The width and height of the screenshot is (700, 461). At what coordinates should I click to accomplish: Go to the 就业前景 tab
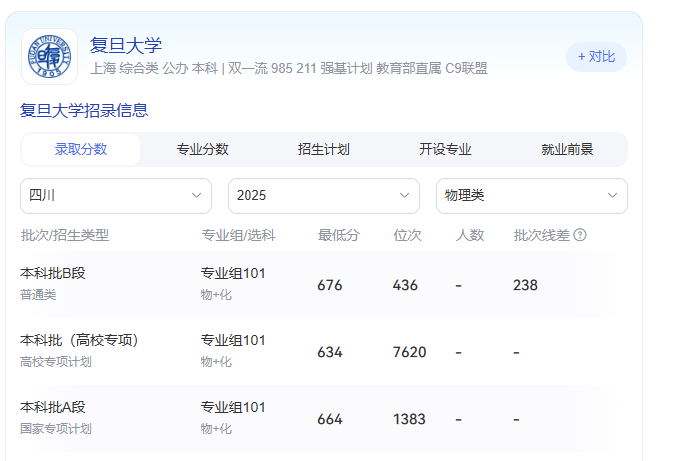click(x=567, y=150)
